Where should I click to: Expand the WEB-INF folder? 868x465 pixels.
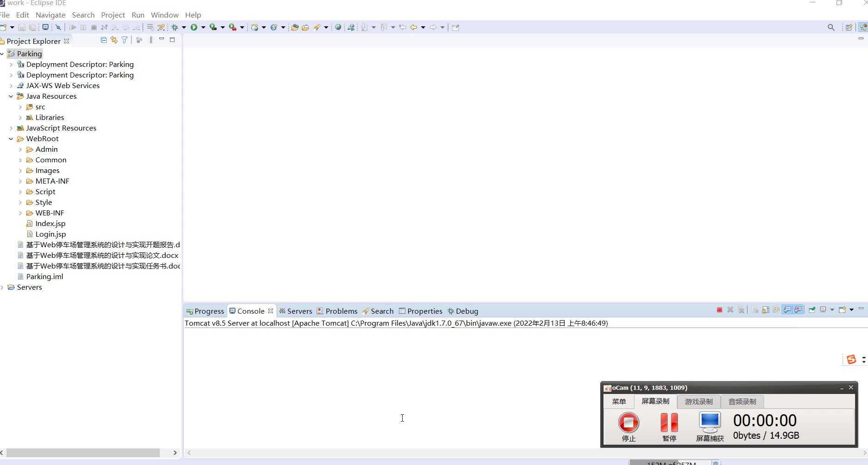point(20,213)
